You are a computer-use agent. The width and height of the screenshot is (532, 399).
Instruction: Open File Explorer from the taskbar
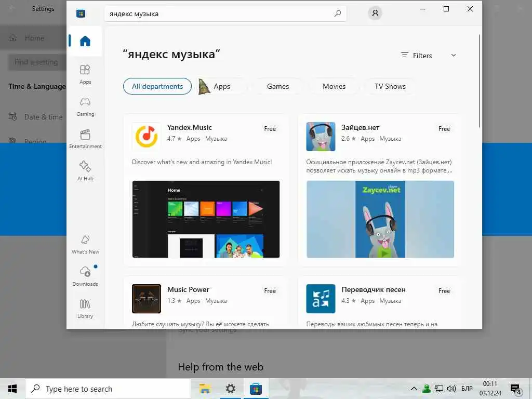point(205,389)
